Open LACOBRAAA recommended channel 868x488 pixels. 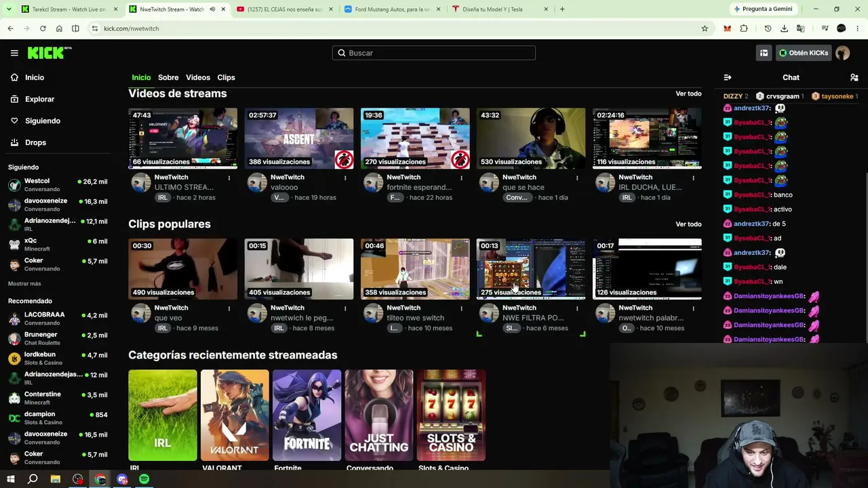[x=58, y=318]
